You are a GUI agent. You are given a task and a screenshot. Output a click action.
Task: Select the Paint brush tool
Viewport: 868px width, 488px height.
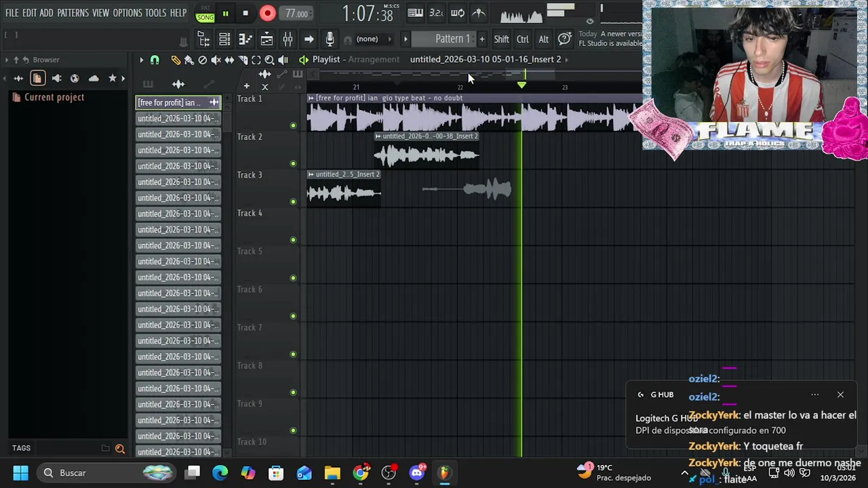[189, 60]
